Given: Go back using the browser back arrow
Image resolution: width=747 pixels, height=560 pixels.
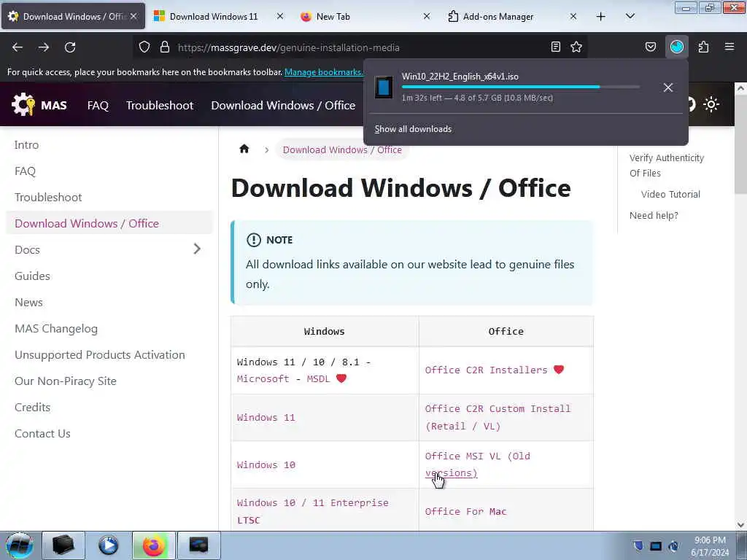Looking at the screenshot, I should (18, 47).
